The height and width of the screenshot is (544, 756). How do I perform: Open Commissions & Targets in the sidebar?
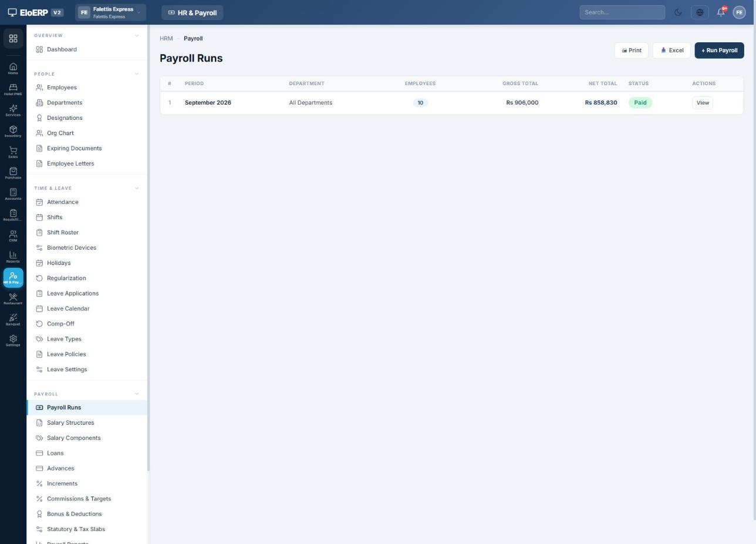coord(87,499)
